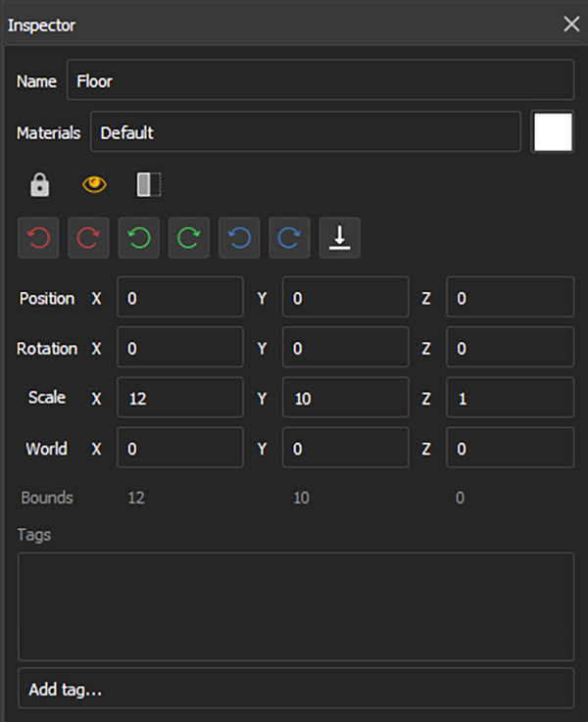Click the red rotate counter-clockwise X icon

[38, 238]
